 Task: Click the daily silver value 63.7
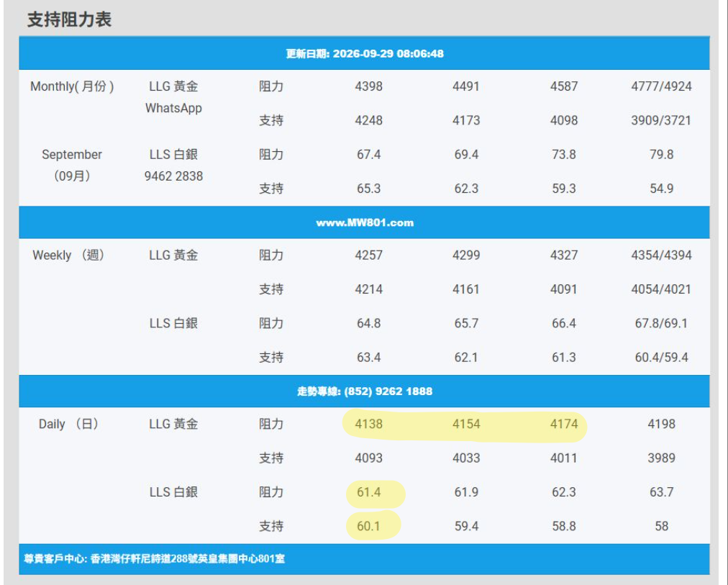click(661, 493)
